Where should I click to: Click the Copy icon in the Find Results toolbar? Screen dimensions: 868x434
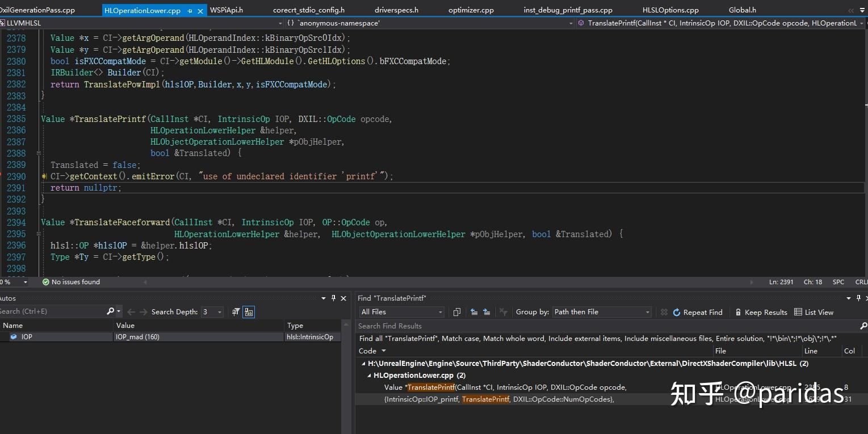(x=457, y=312)
